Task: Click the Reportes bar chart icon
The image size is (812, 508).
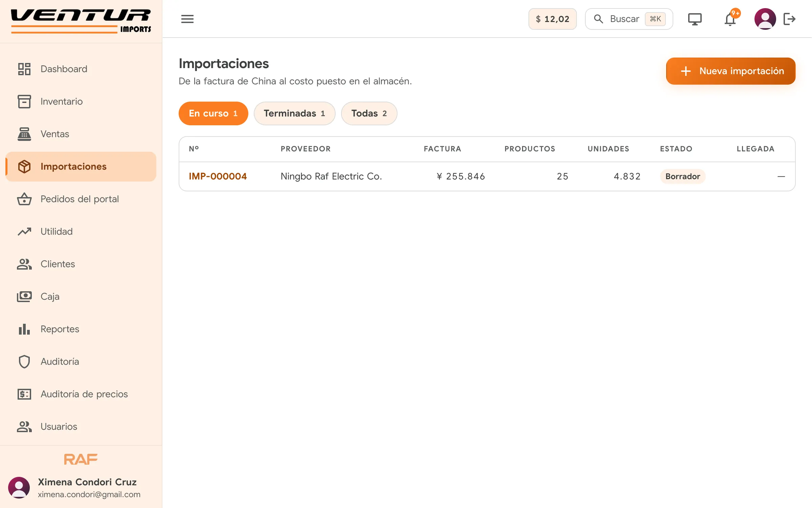Action: click(x=24, y=329)
